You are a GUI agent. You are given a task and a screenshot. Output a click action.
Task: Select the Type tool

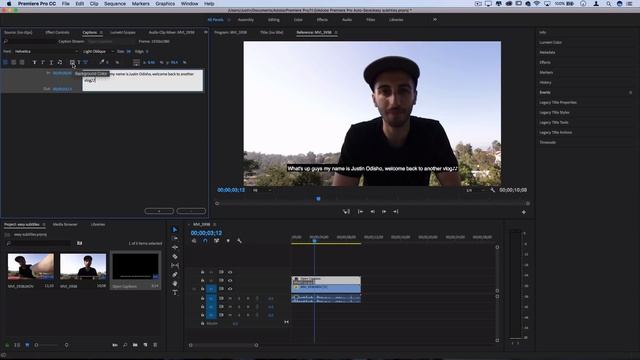pyautogui.click(x=175, y=292)
